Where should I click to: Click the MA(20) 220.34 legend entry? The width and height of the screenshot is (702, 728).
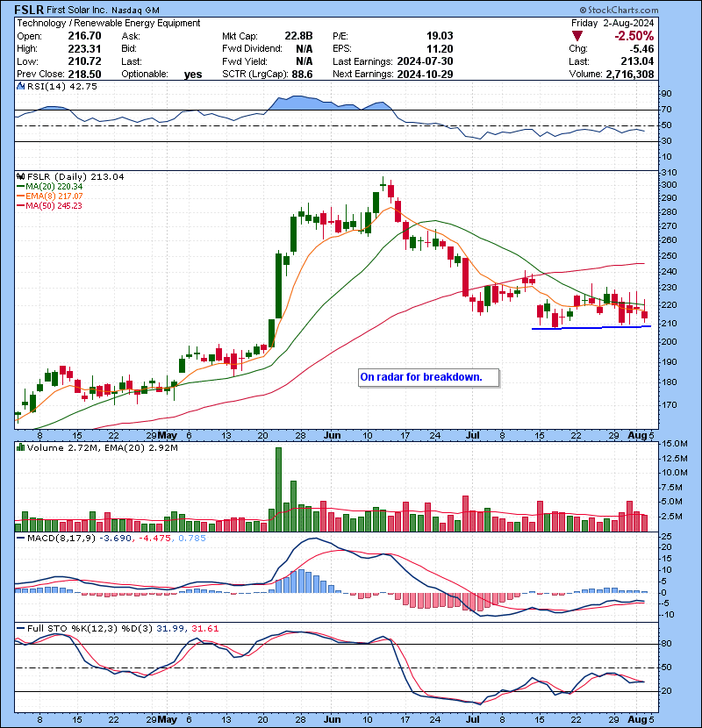coord(50,186)
